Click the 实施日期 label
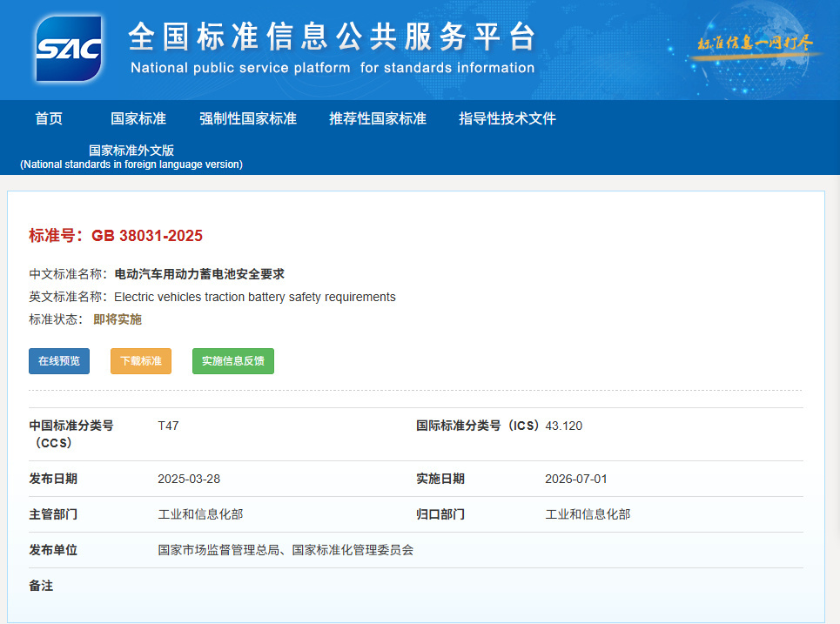The image size is (840, 624). tap(440, 479)
